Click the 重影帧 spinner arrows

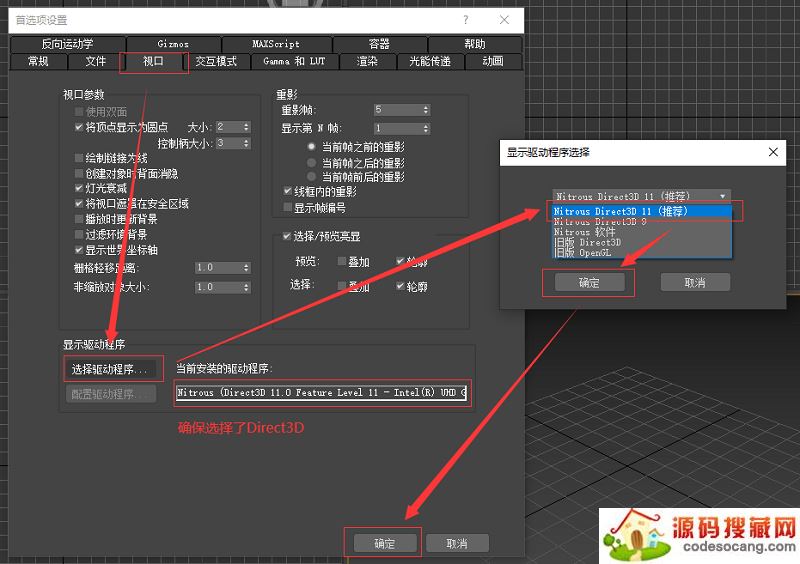[426, 110]
